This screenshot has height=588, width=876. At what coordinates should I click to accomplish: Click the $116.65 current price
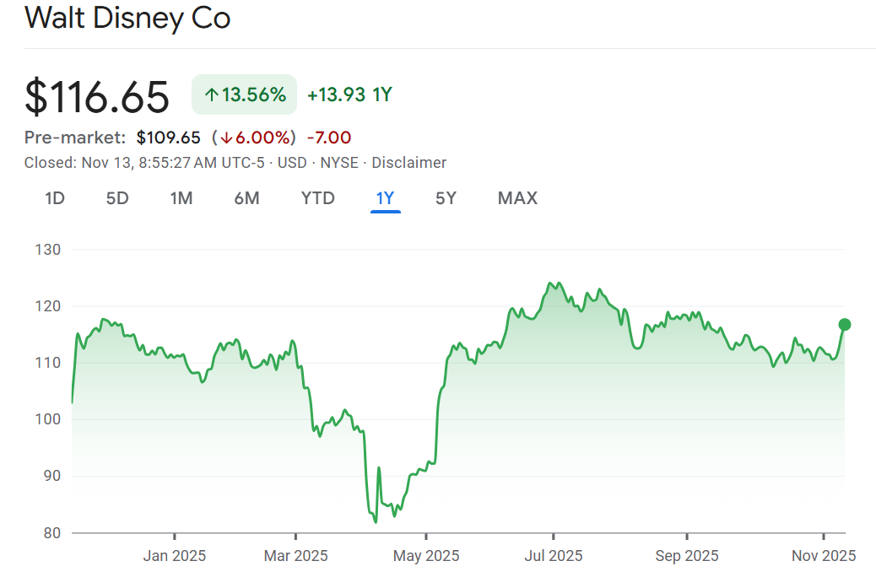pyautogui.click(x=97, y=96)
